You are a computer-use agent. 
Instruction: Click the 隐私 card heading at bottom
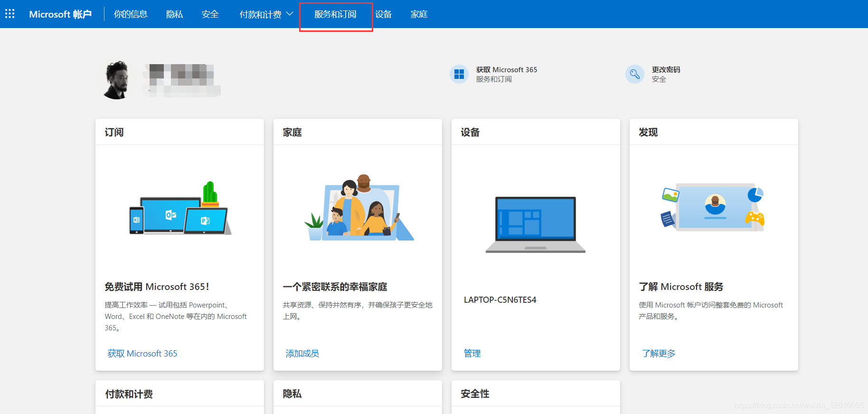(x=292, y=394)
